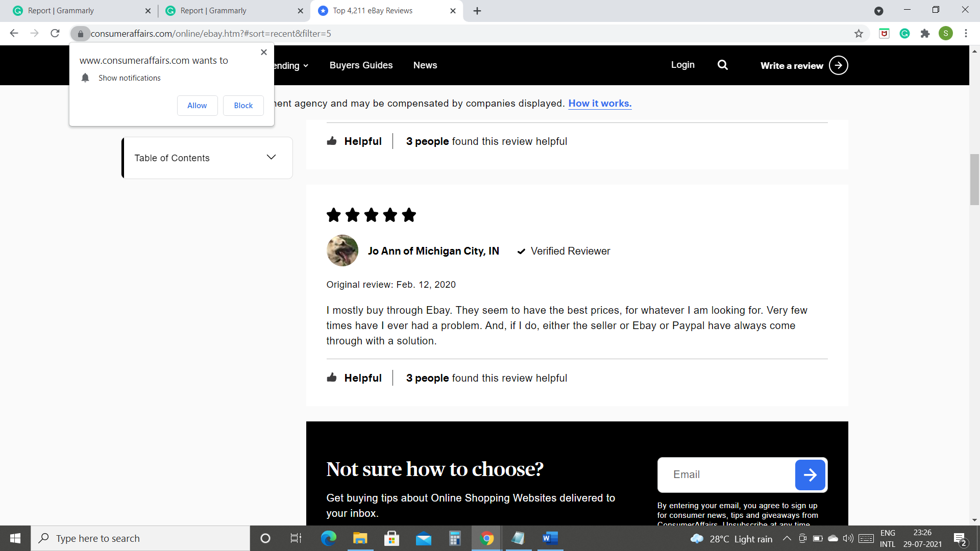The image size is (980, 551).
Task: Click the browser address bar URL
Action: [211, 34]
